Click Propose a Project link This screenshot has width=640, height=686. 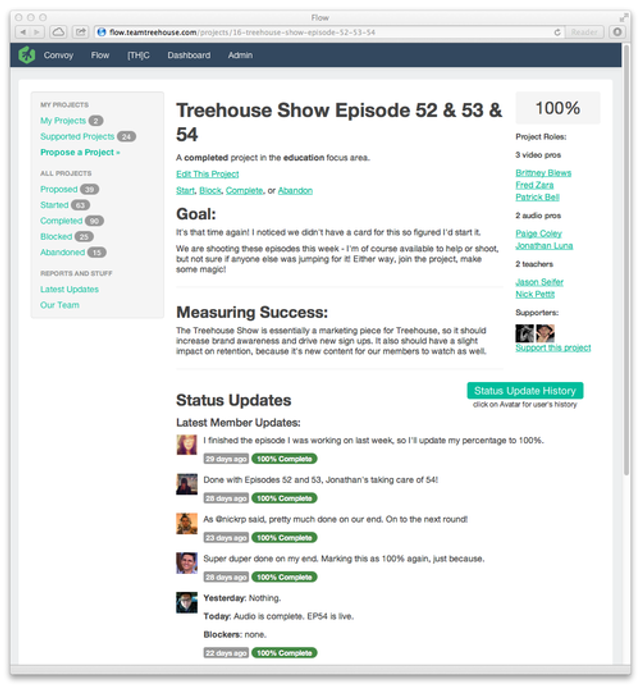pos(80,152)
